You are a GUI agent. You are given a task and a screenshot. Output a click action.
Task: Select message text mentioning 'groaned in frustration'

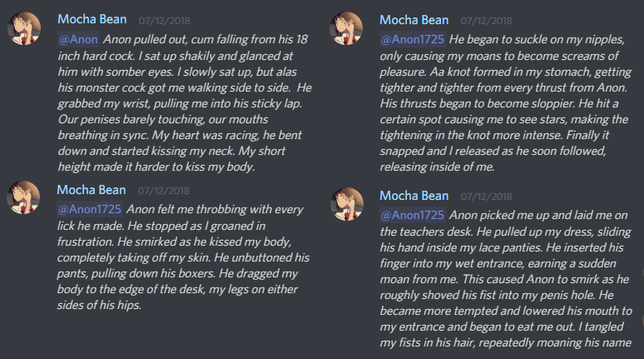click(x=184, y=257)
